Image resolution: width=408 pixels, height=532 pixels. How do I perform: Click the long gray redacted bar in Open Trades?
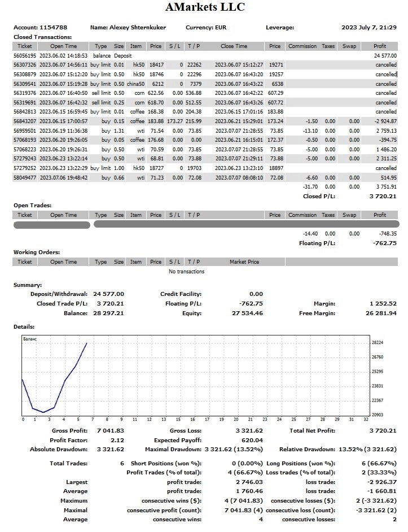pyautogui.click(x=245, y=225)
